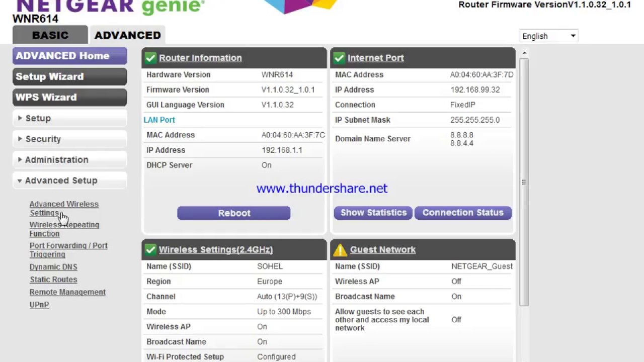Screen dimensions: 644x362
Task: Open Wireless Repeating Function link
Action: (64, 229)
